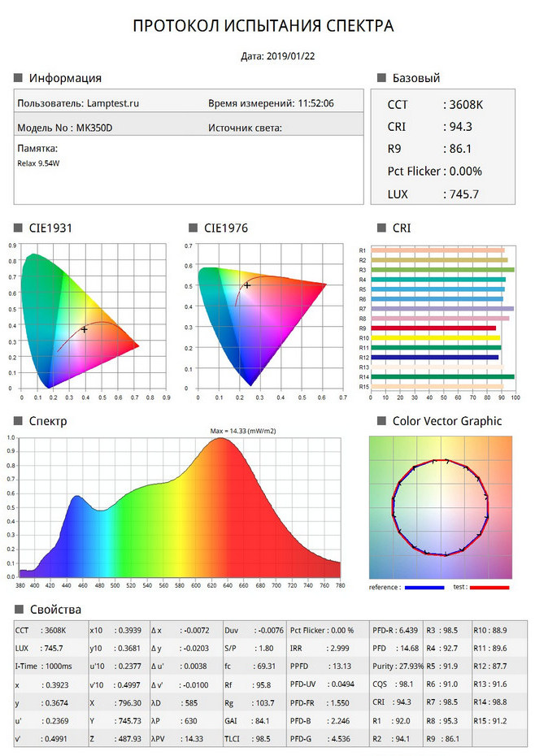Screen dimensions: 535x756
Task: Click 'R15 : 91.2' cell in properties
Action: [490, 721]
